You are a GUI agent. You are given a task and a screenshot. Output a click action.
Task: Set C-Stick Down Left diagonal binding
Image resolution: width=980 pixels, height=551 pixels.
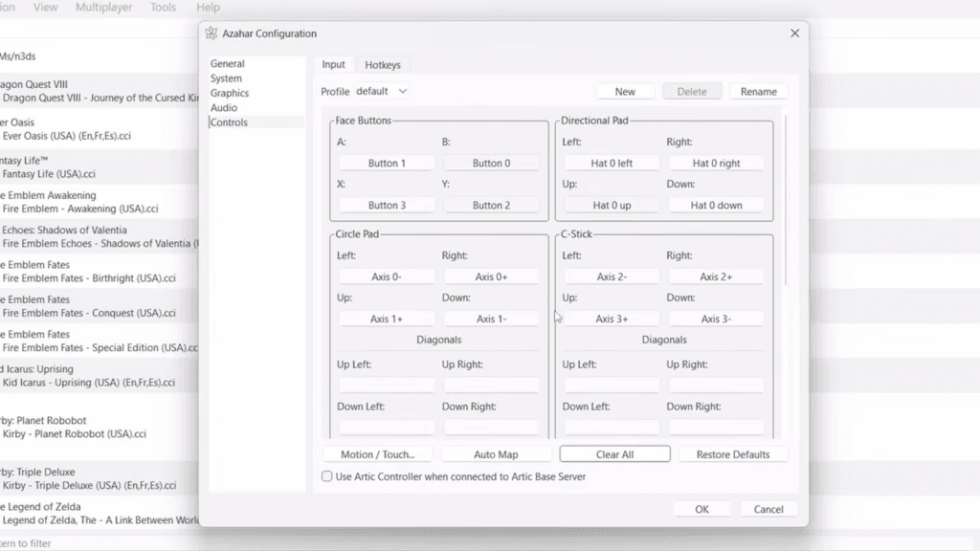612,428
